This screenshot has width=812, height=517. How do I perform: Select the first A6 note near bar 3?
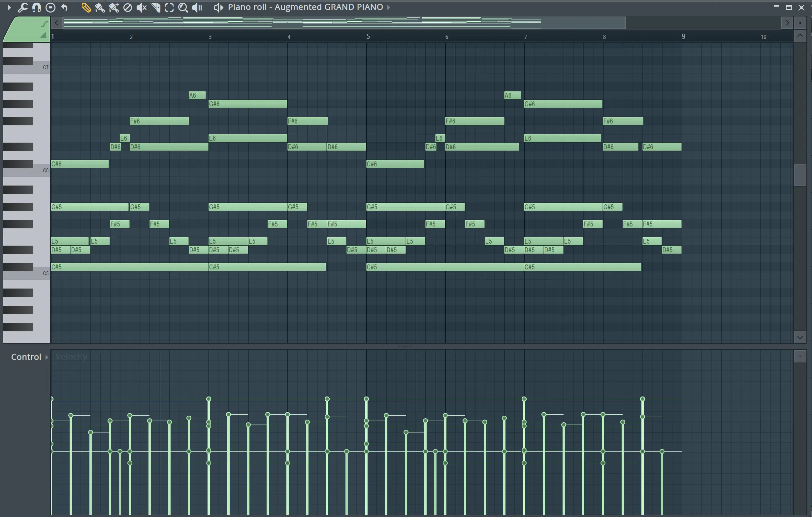pyautogui.click(x=197, y=95)
